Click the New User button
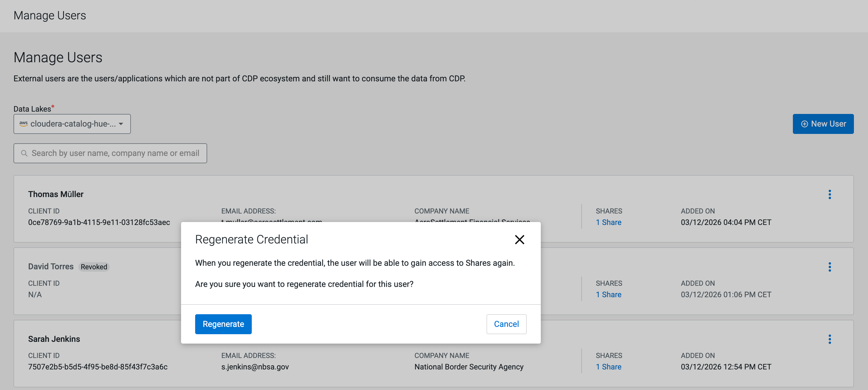 click(x=823, y=124)
